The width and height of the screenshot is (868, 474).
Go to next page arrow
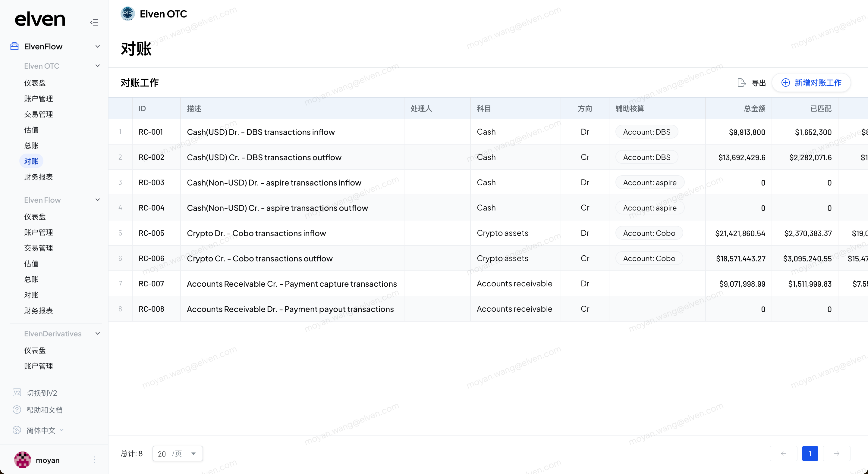836,454
